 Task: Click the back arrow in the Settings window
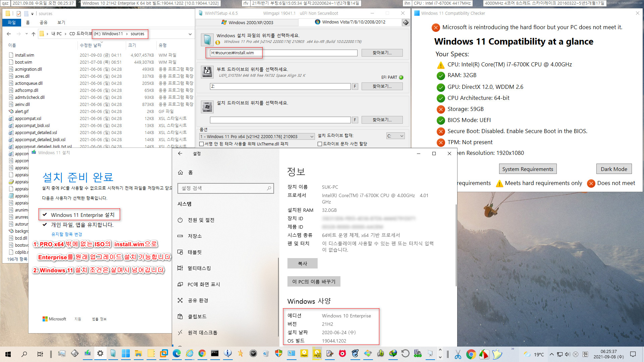tap(180, 154)
